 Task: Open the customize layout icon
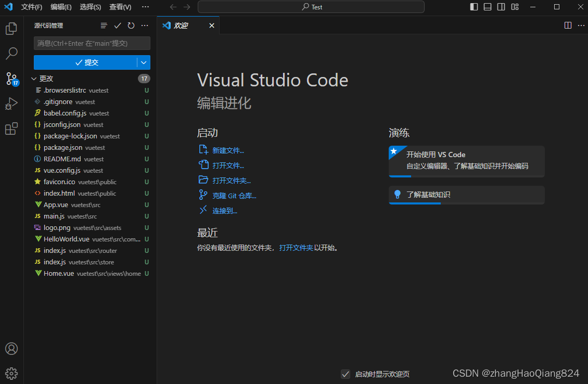[515, 7]
